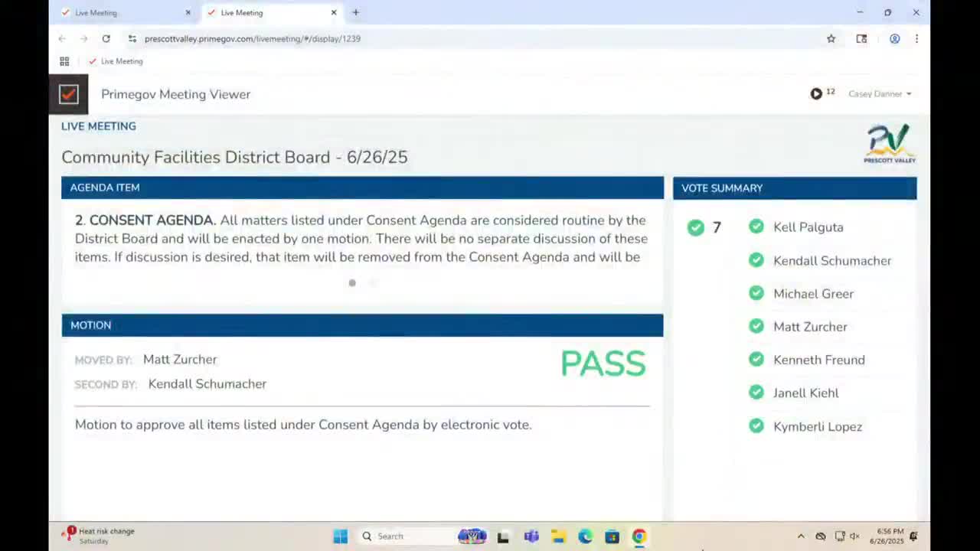
Task: Open the Windows Start menu
Action: click(341, 536)
